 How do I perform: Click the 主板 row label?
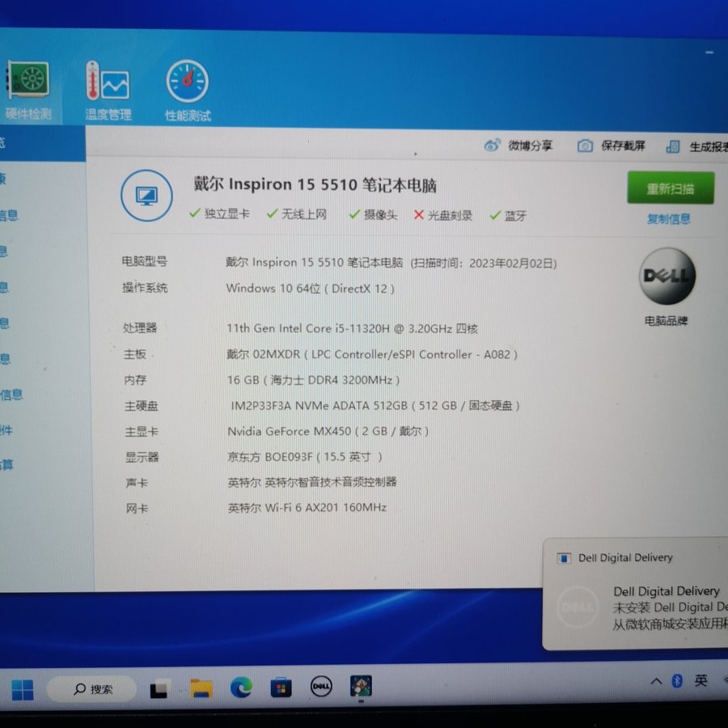pyautogui.click(x=134, y=354)
